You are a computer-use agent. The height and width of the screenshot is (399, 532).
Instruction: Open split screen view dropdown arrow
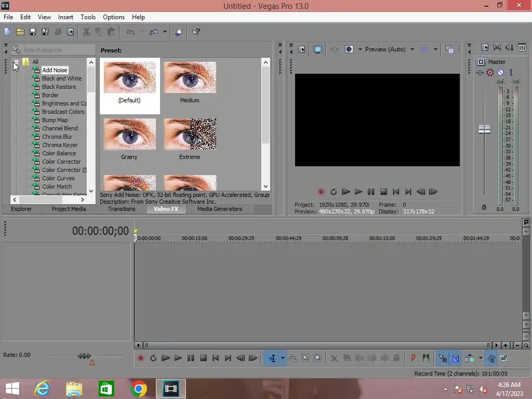[x=360, y=49]
